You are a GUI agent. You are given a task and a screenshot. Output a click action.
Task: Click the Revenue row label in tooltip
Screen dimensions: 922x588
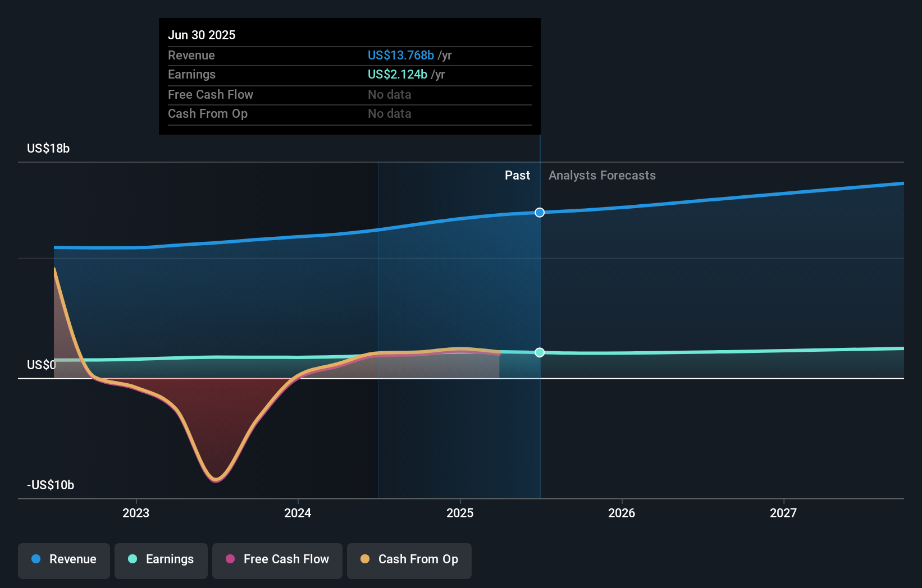tap(191, 55)
